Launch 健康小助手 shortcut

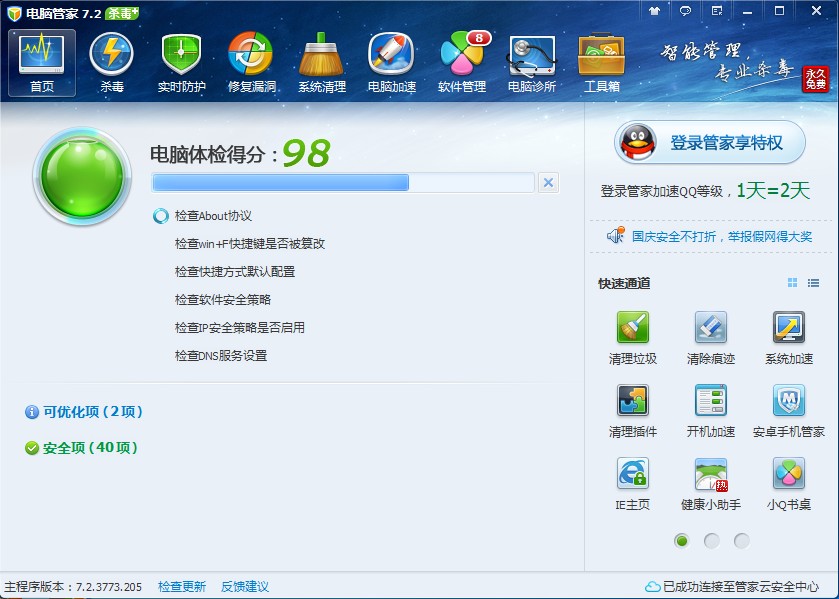(x=711, y=483)
